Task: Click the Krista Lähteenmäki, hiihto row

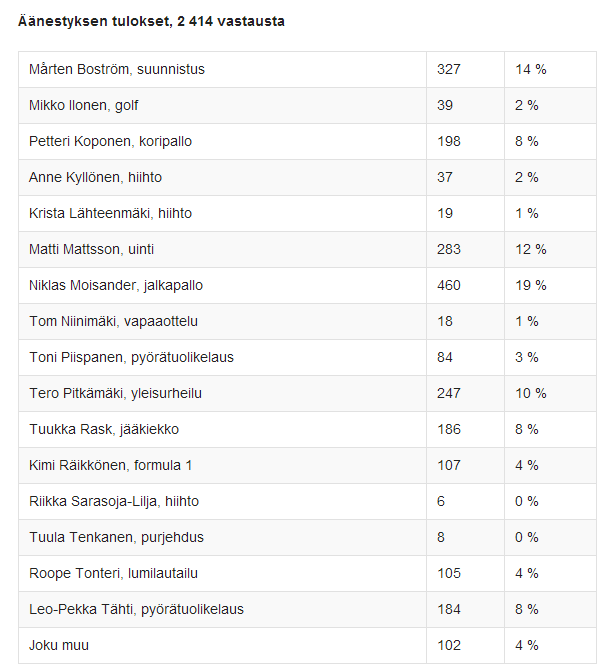Action: point(307,213)
